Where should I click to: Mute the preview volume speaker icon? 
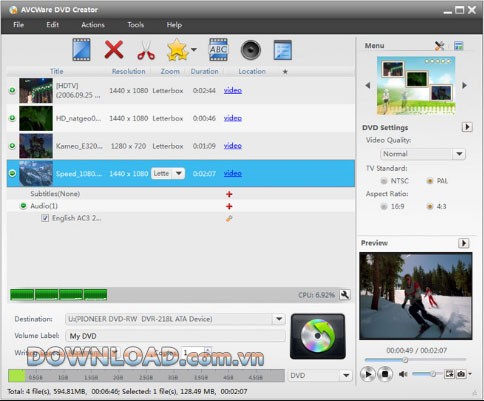point(403,374)
